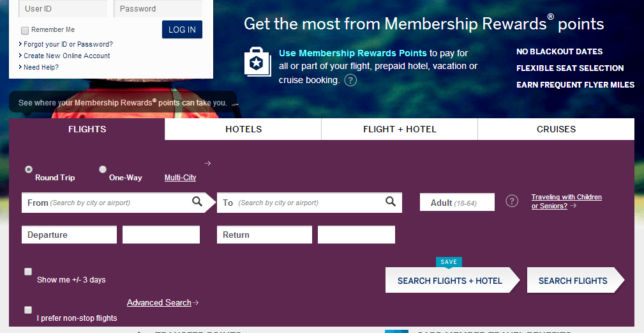The image size is (644, 333).
Task: Click arrow icon beside Advanced Search
Action: click(x=196, y=302)
